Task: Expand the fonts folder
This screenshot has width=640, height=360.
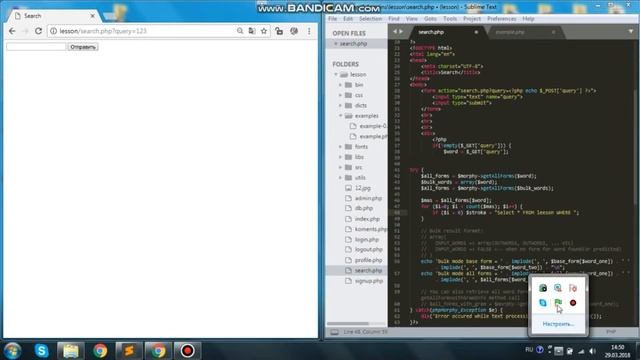Action: click(x=340, y=147)
